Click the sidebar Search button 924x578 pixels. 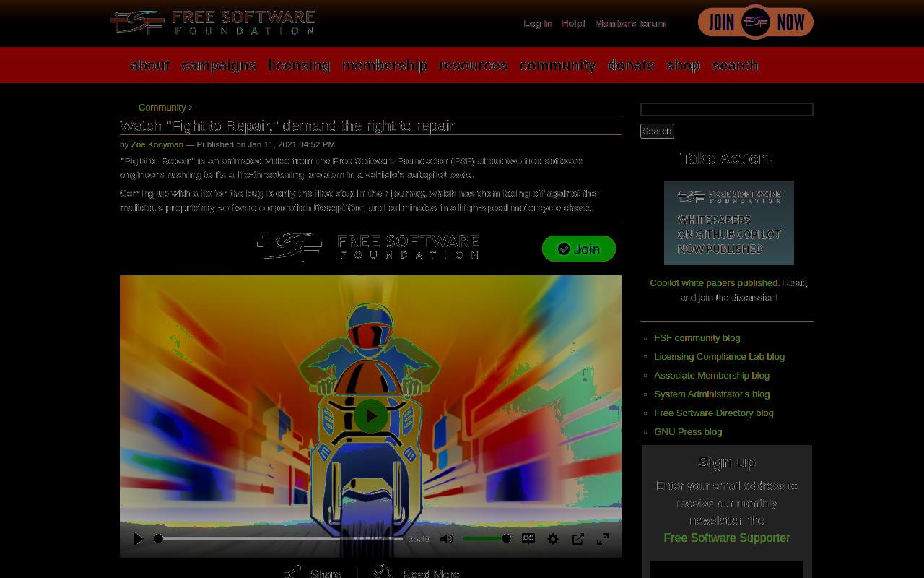pos(657,131)
